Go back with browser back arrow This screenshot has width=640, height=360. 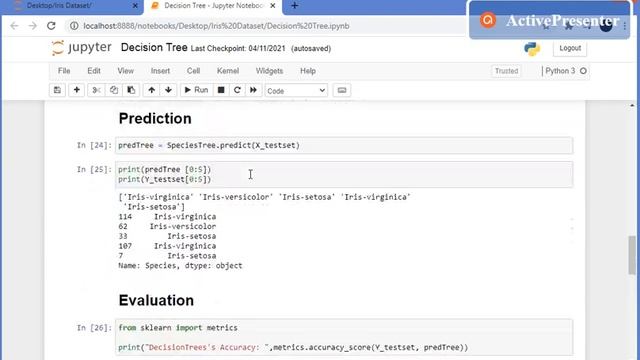click(x=14, y=26)
